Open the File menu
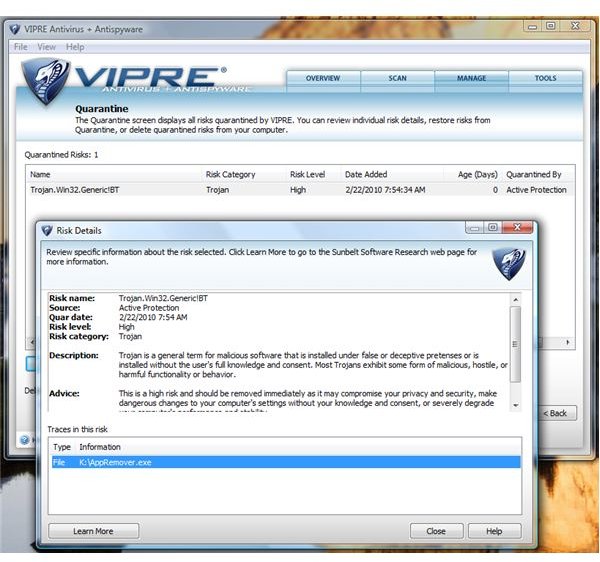The height and width of the screenshot is (562, 600). tap(21, 47)
